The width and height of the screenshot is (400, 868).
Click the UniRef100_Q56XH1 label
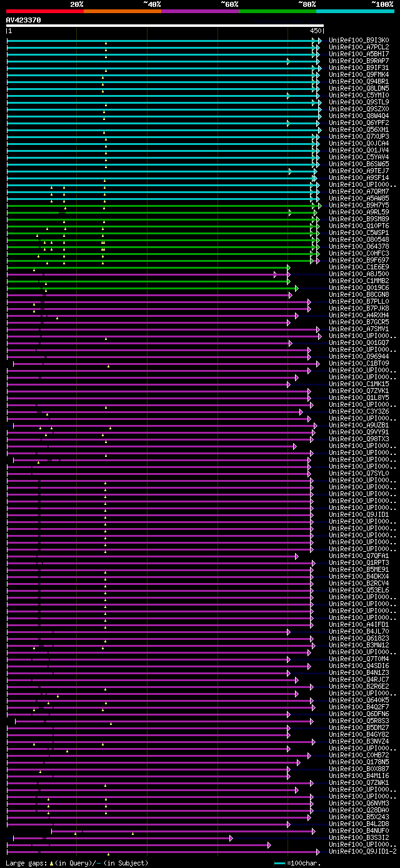point(359,130)
